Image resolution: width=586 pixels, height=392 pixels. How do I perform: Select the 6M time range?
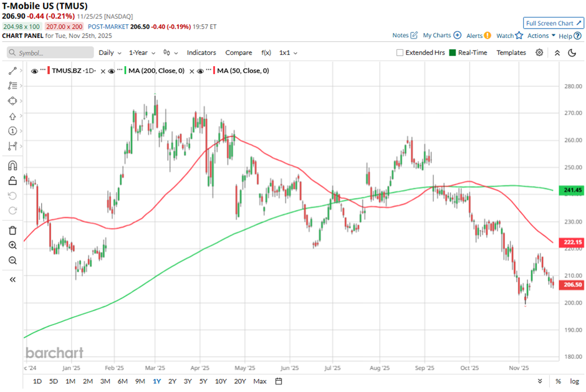123,381
